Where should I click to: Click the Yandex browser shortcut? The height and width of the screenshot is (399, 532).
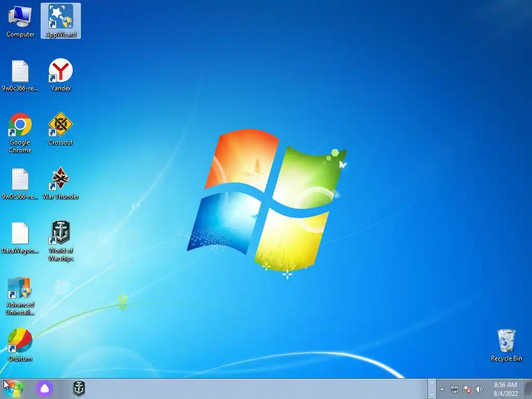[x=61, y=75]
